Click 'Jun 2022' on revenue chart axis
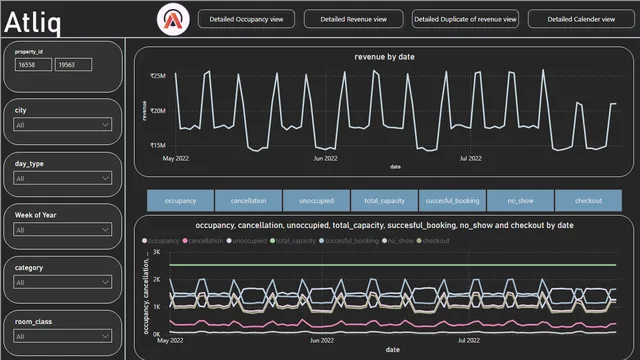 coord(325,158)
